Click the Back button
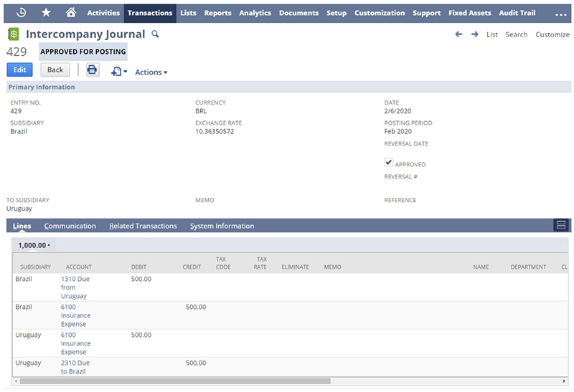 pyautogui.click(x=55, y=70)
